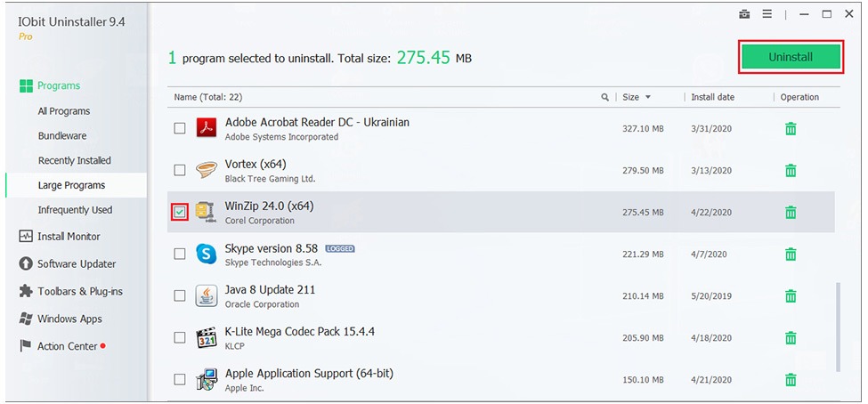Open the toolbox icon in title bar
The image size is (868, 404).
[x=744, y=14]
